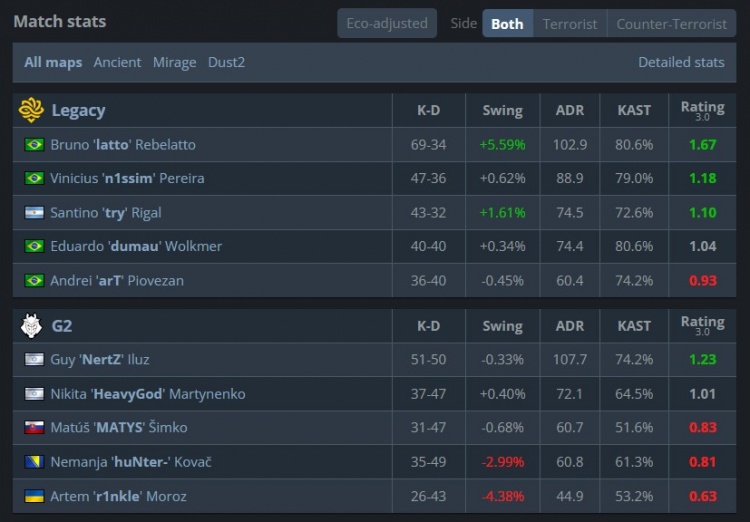Click the Israel flag beside HeavyGod
750x522 pixels.
pyautogui.click(x=34, y=394)
